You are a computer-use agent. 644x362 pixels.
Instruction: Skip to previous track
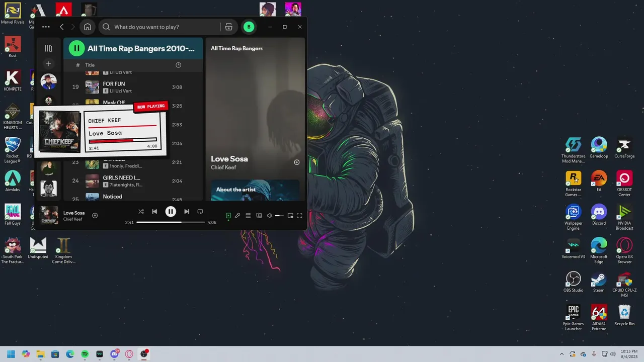click(x=154, y=212)
